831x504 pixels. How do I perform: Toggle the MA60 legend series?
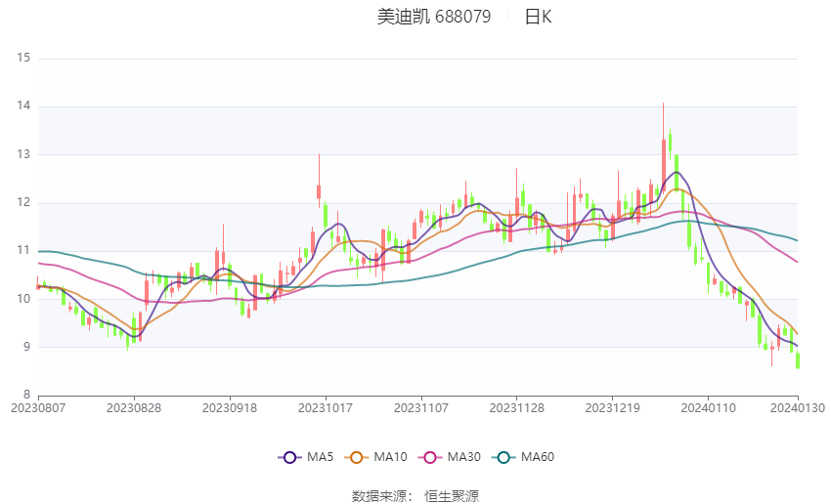pyautogui.click(x=523, y=457)
